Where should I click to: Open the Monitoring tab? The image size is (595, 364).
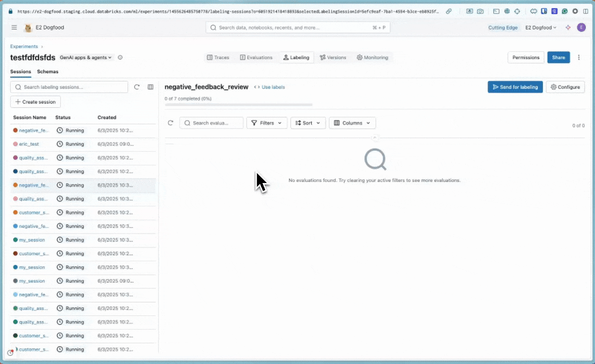click(x=372, y=58)
